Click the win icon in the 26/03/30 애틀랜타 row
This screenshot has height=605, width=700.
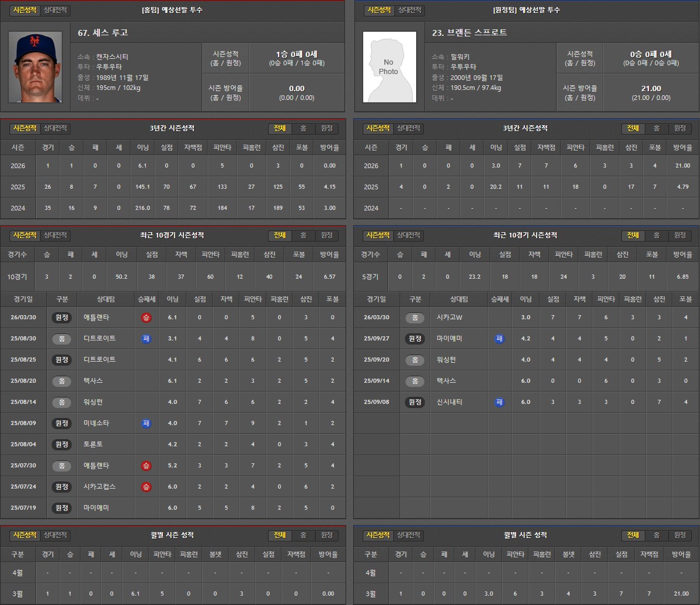pyautogui.click(x=146, y=317)
